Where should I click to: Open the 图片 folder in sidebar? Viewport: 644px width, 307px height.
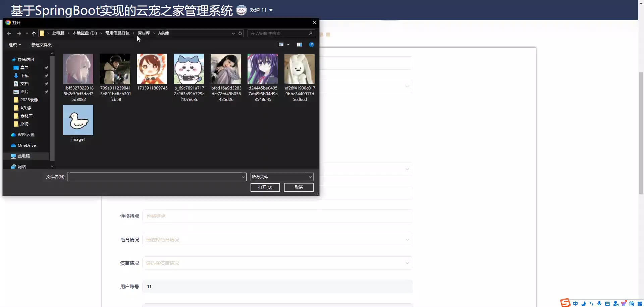pos(24,92)
